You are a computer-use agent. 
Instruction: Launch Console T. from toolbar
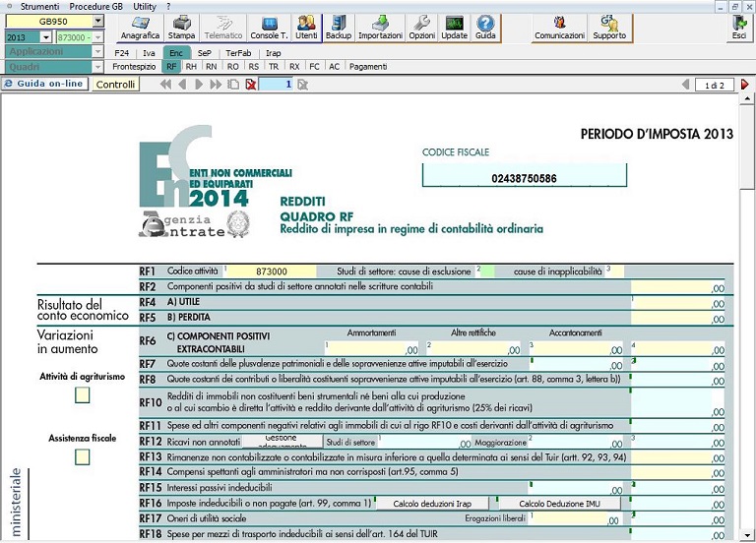pos(269,28)
